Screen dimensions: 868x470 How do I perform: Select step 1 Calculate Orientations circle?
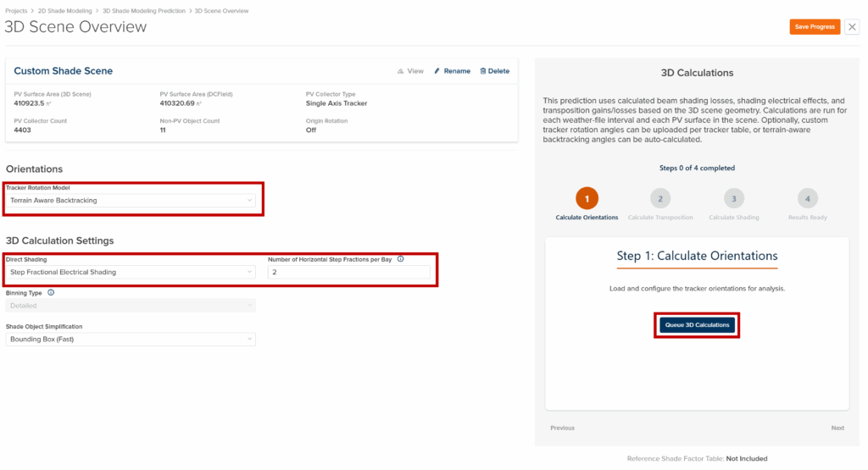pos(588,198)
